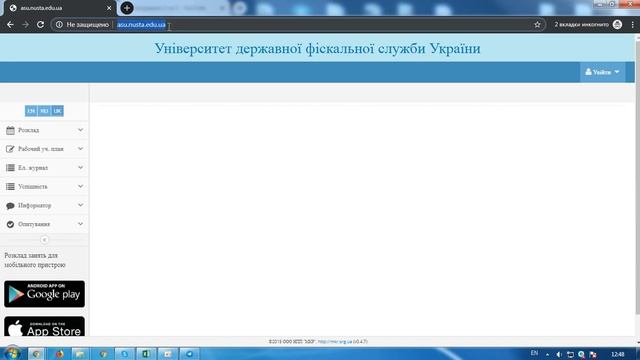Go forward using the browser forward arrow

pyautogui.click(x=25, y=24)
